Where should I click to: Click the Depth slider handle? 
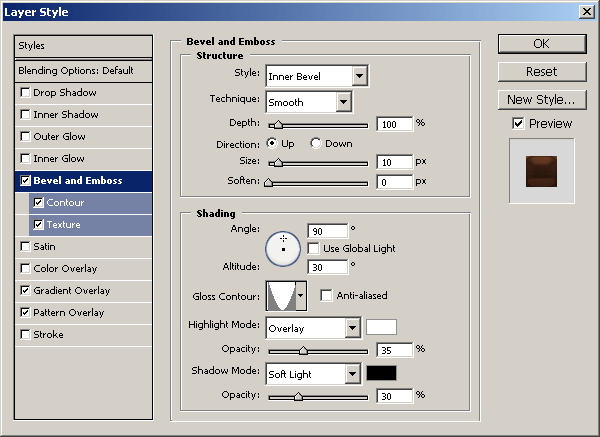pyautogui.click(x=278, y=125)
